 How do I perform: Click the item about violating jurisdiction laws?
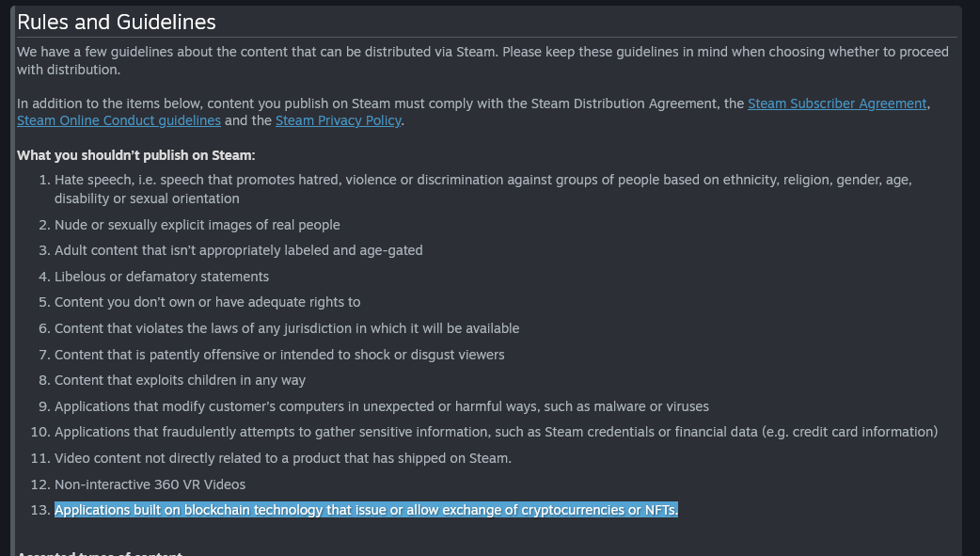[x=287, y=328]
